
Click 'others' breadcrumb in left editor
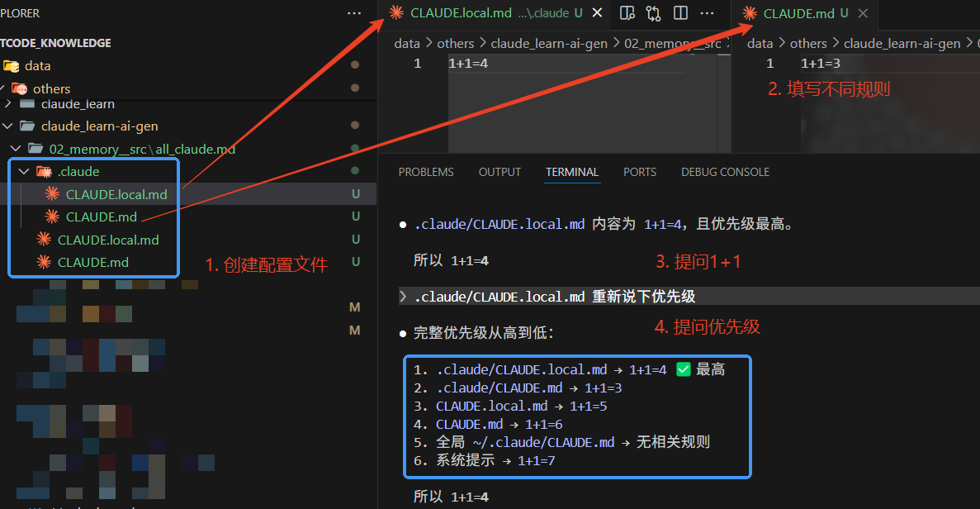pyautogui.click(x=456, y=43)
